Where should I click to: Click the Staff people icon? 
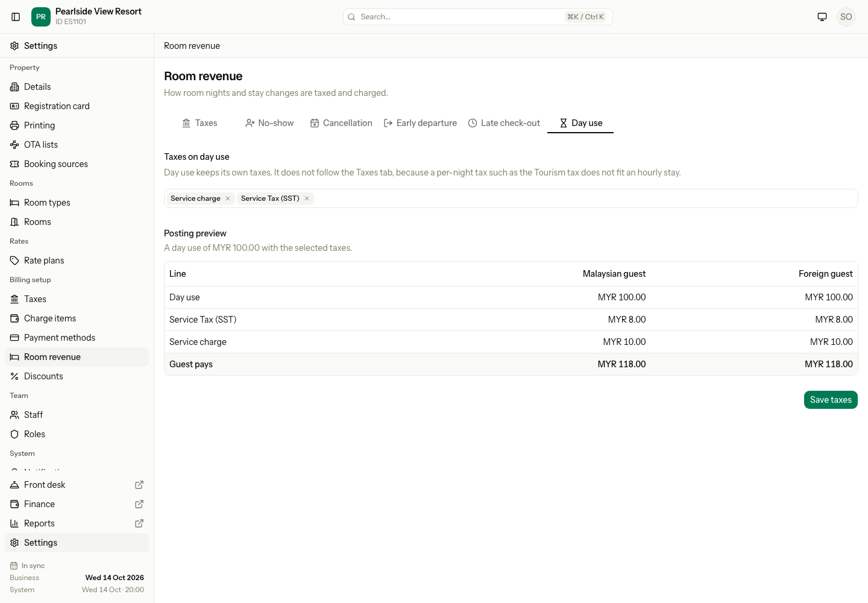[x=14, y=415]
